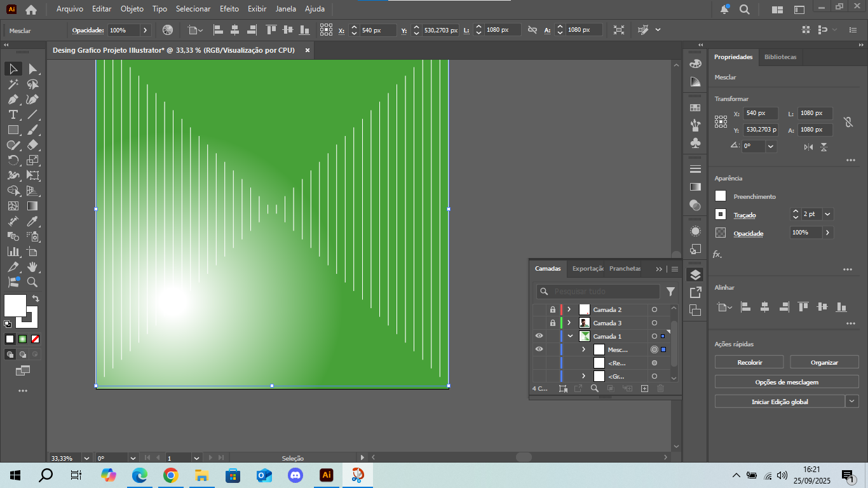Image resolution: width=868 pixels, height=488 pixels.
Task: Set color mode to Gradient
Action: coord(22,339)
